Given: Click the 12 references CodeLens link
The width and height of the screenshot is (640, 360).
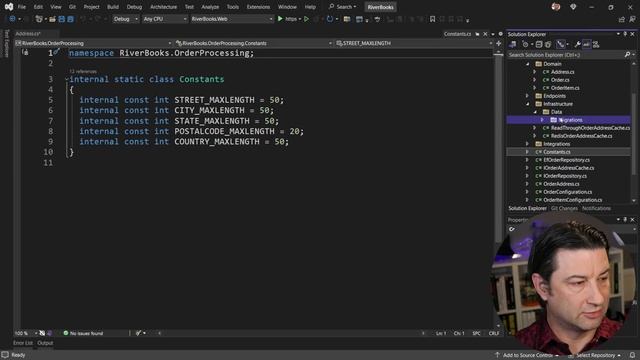Looking at the screenshot, I should (83, 71).
